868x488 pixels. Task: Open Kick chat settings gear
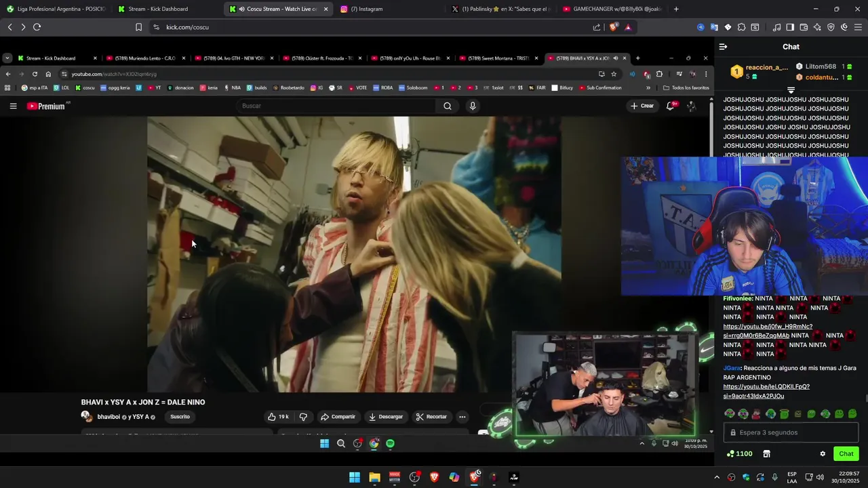823,454
